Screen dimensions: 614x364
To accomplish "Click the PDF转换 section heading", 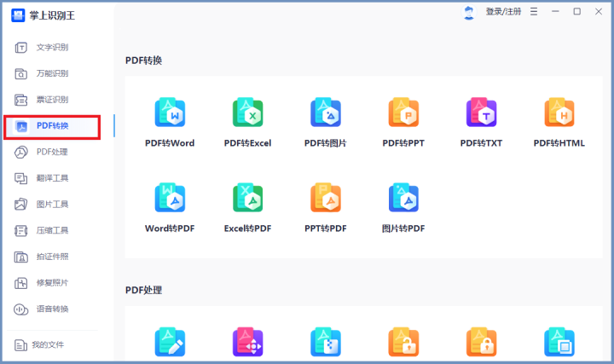I will [143, 61].
